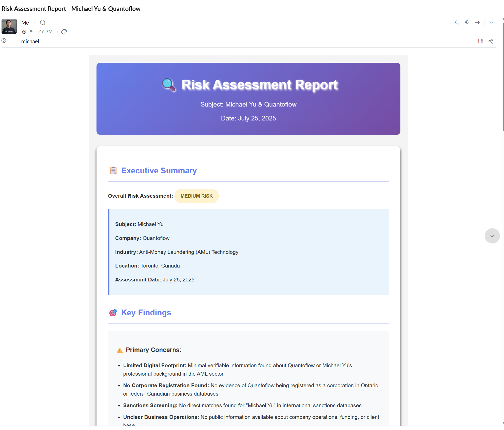The width and height of the screenshot is (504, 430).
Task: Click the round scroll-down chevron button
Action: 492,236
